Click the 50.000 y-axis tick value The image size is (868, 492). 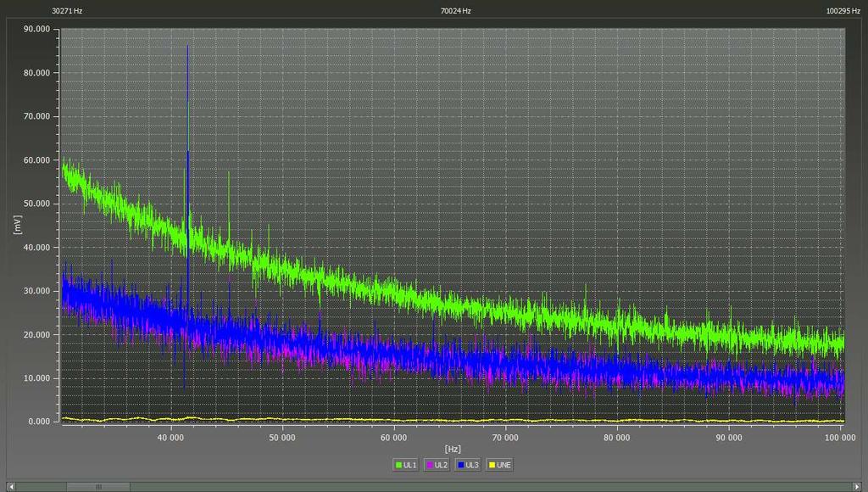[36, 204]
